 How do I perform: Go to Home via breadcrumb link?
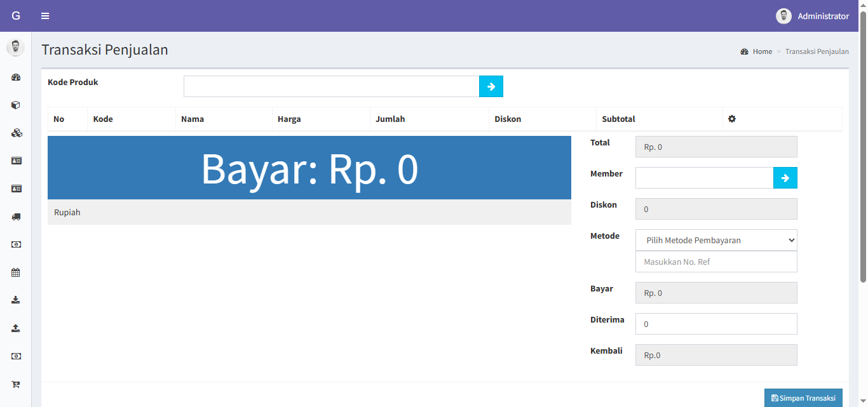pyautogui.click(x=762, y=51)
